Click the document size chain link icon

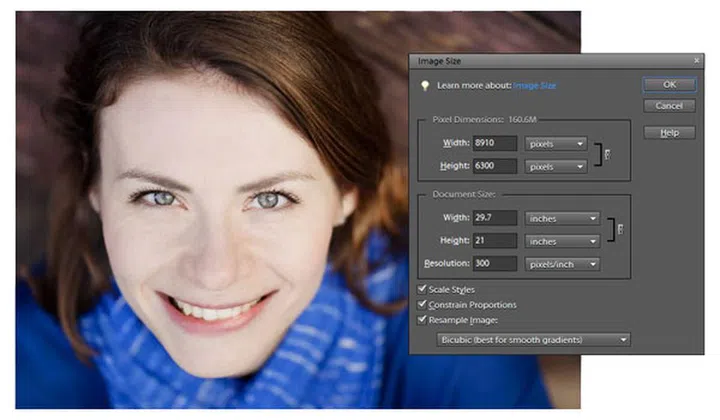[620, 229]
